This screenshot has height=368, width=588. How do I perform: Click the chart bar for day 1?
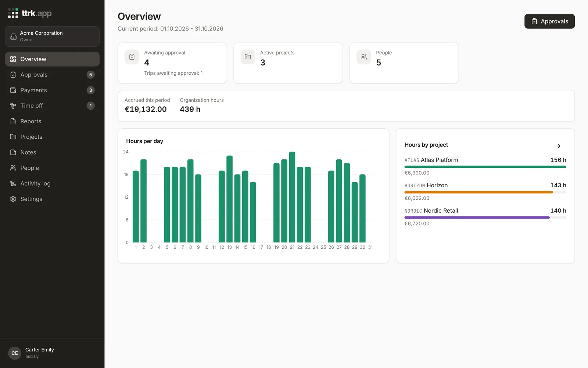136,206
